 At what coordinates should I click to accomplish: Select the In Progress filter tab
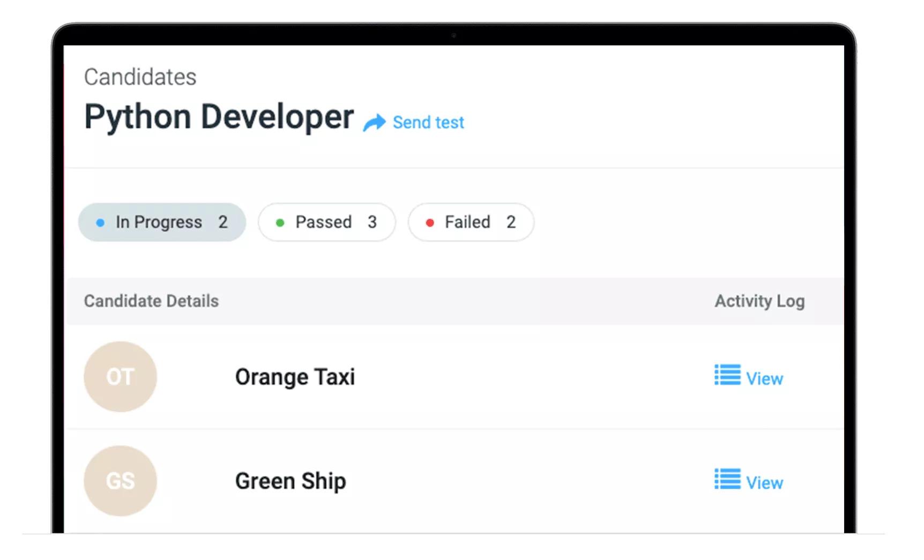click(x=162, y=222)
